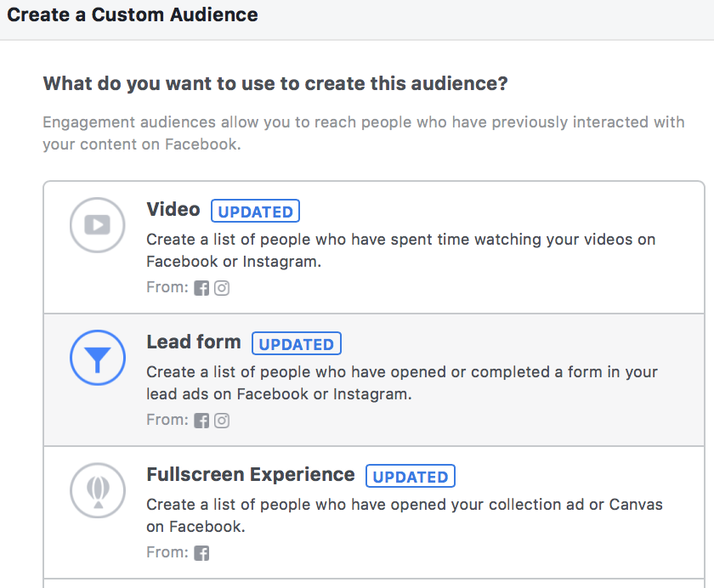
Task: Click the 'Create a Custom Audience' dialog title
Action: [x=133, y=15]
